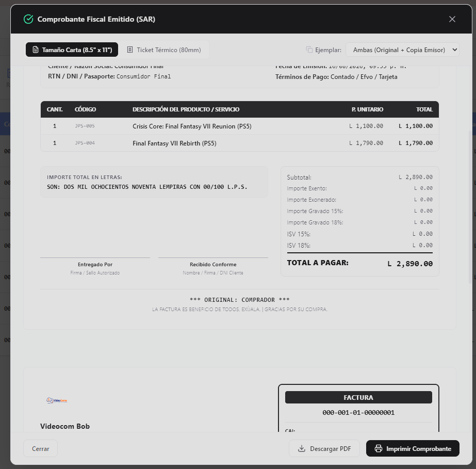Click TOTAL A PAGAR amount
Image resolution: width=476 pixels, height=469 pixels.
click(410, 264)
